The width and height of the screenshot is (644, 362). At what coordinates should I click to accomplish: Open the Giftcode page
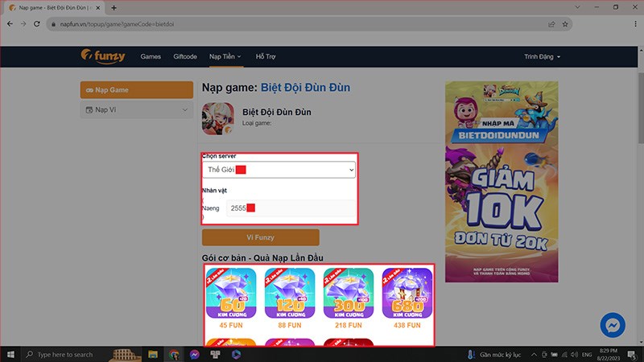(x=185, y=56)
